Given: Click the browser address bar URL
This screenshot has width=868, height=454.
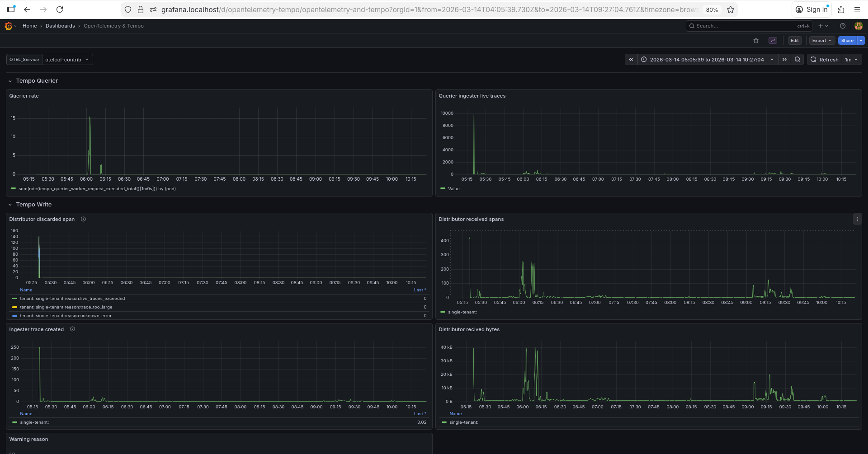Looking at the screenshot, I should (429, 9).
